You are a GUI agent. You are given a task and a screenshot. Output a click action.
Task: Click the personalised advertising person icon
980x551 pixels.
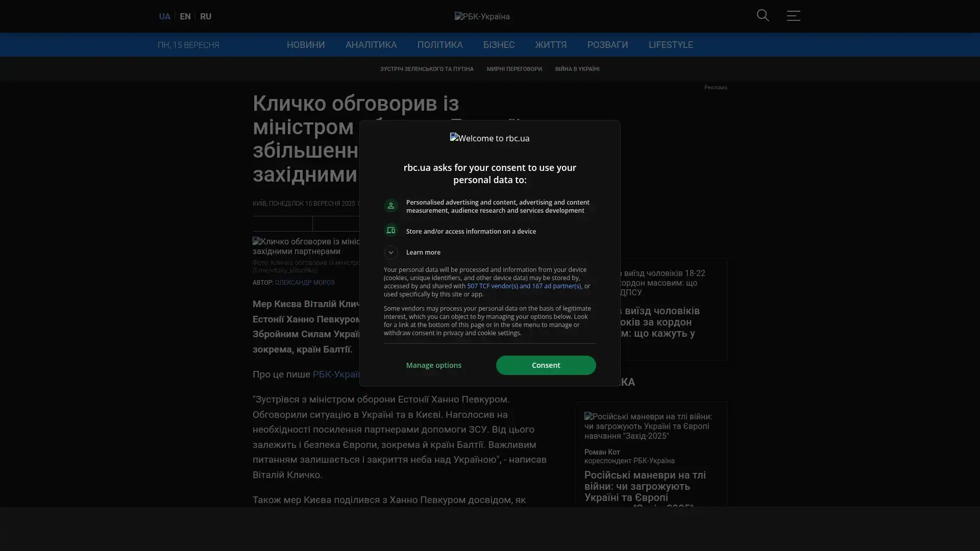coord(391,206)
